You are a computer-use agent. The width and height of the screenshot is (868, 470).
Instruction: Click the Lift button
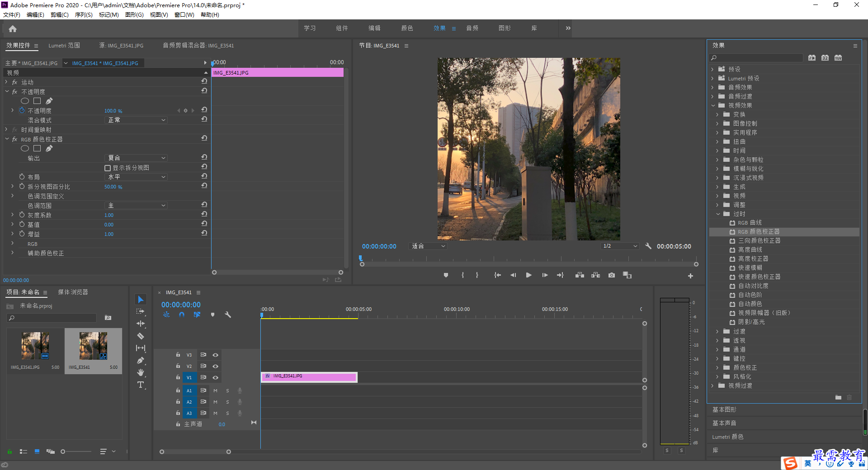pyautogui.click(x=580, y=275)
